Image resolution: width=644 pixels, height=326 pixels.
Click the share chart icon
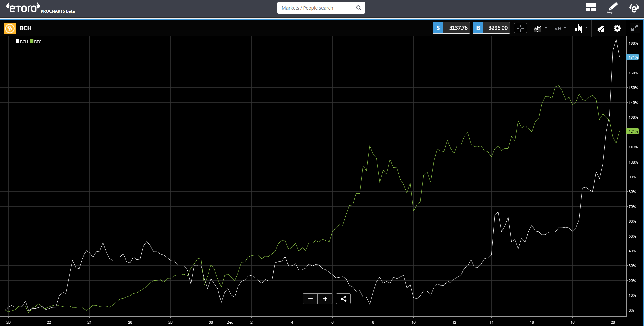pos(343,299)
